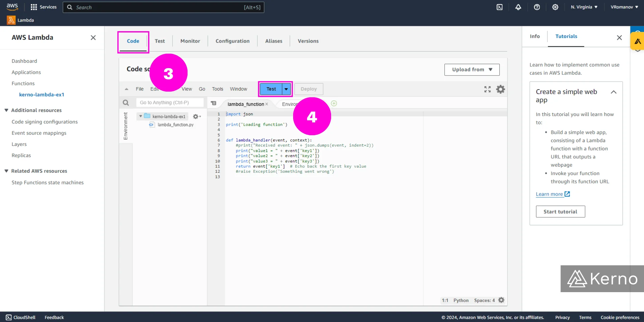Click the blue Test button
644x322 pixels.
[x=271, y=89]
